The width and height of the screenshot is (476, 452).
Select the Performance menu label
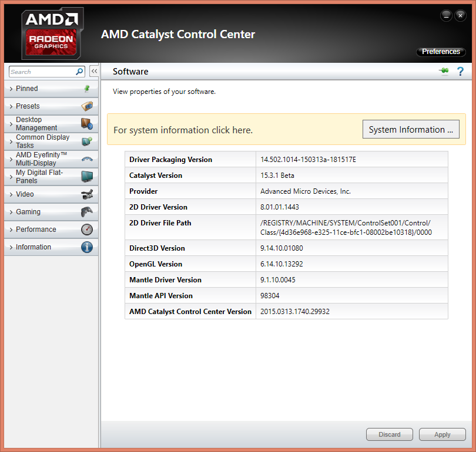pos(36,229)
